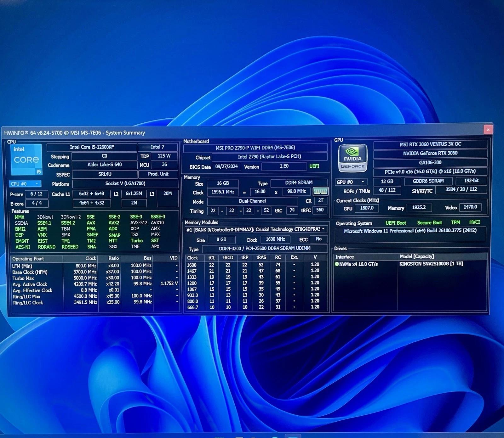Close the HWiNFO System Summary window
The image size is (504, 438).
(x=488, y=129)
